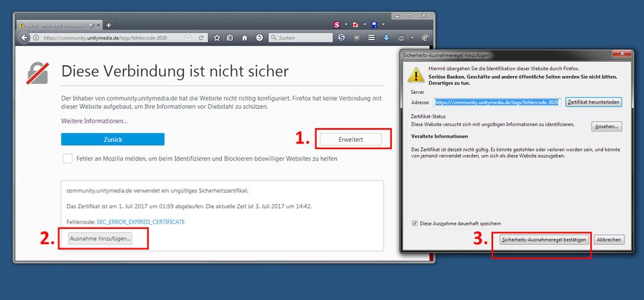644x300 pixels.
Task: Click 'Abbrechen' in the exception dialog
Action: click(x=609, y=240)
